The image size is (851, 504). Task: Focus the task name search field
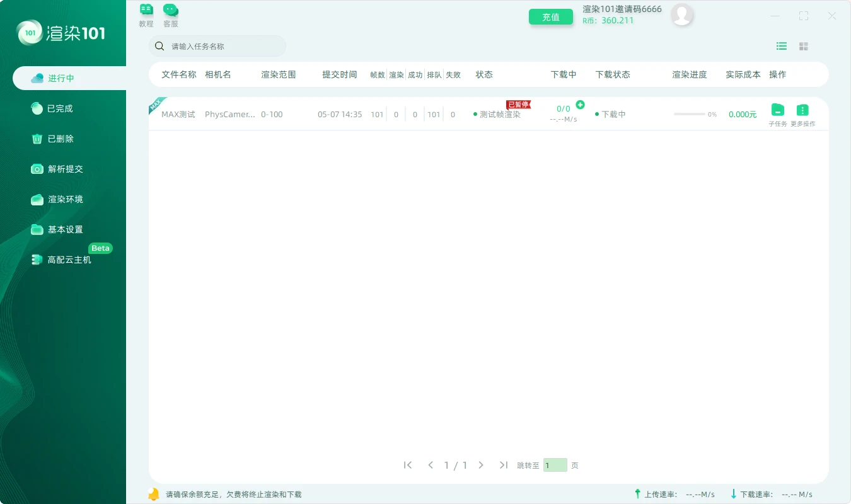217,46
